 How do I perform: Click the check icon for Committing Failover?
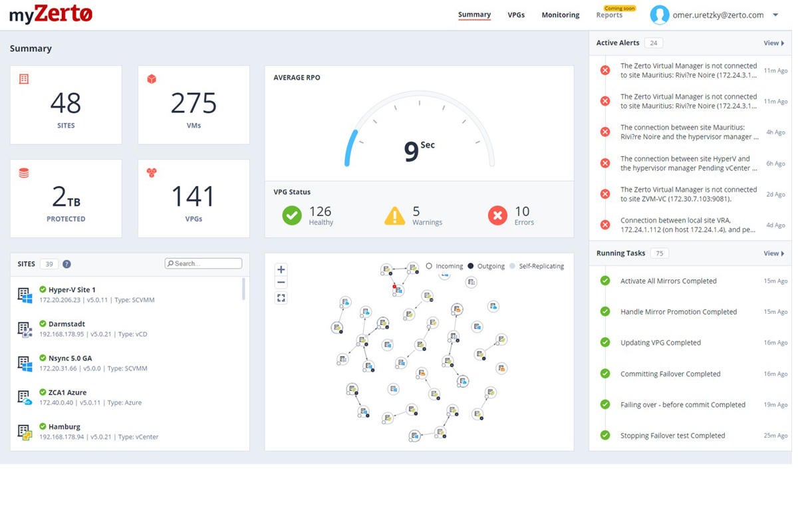pyautogui.click(x=605, y=374)
